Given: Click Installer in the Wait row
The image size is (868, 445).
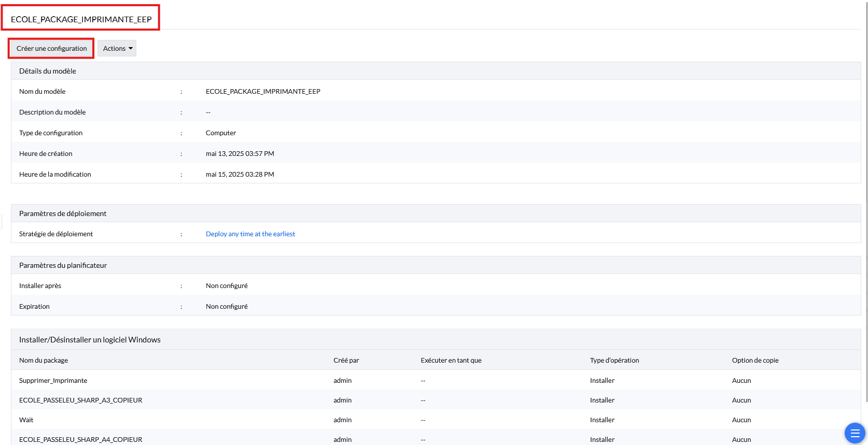Looking at the screenshot, I should click(x=603, y=420).
